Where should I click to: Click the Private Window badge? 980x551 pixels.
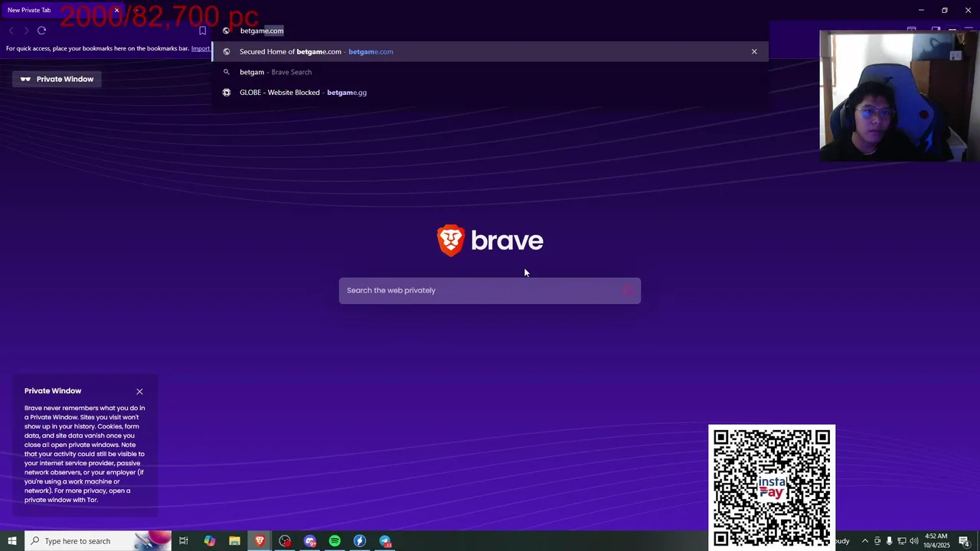tap(57, 79)
